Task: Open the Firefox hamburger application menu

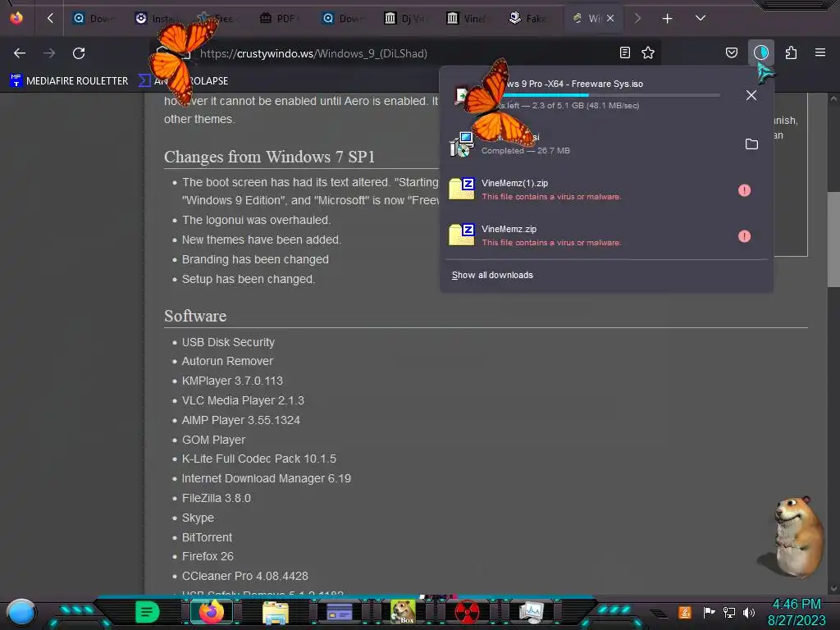Action: [820, 52]
